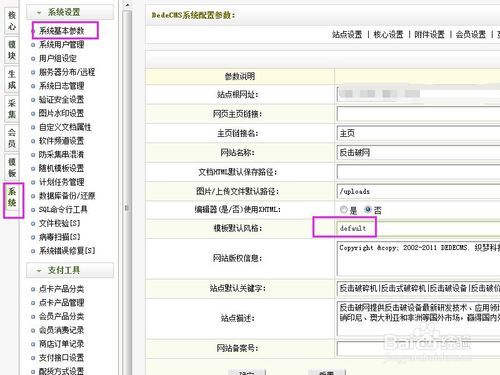The width and height of the screenshot is (500, 375).
Task: Click the 模板默认风格 default field
Action: [418, 228]
